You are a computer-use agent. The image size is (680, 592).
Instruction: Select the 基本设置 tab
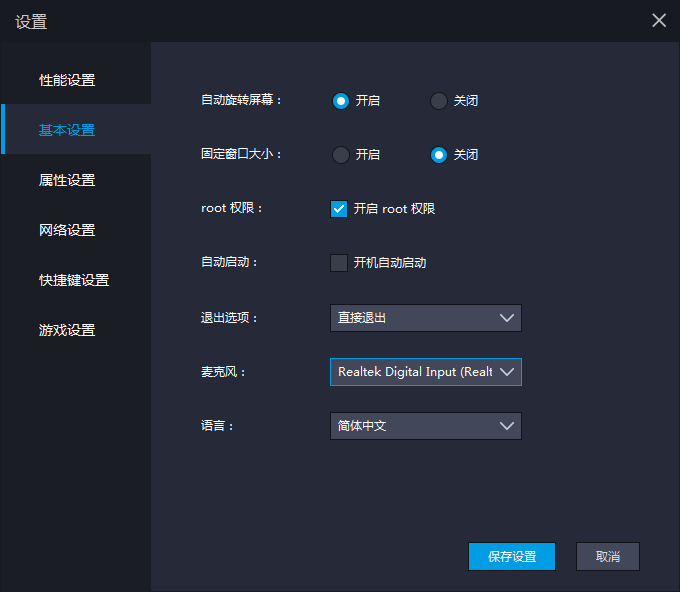(67, 130)
